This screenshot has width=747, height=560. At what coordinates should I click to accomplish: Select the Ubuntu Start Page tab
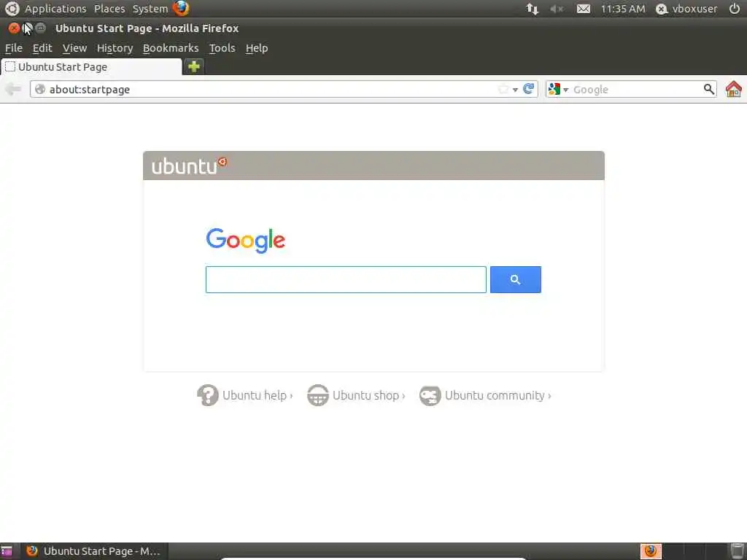coord(91,66)
